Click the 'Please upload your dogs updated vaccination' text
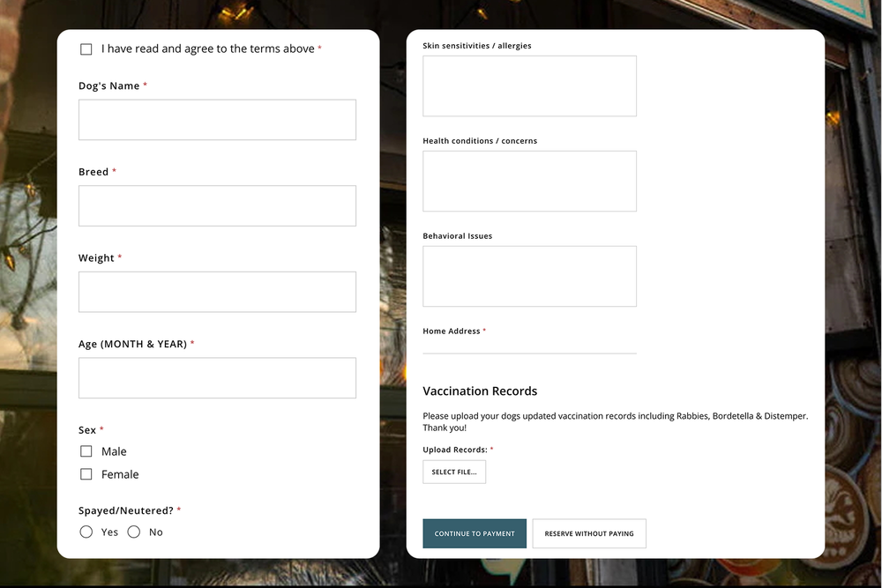The image size is (882, 588). [x=616, y=421]
